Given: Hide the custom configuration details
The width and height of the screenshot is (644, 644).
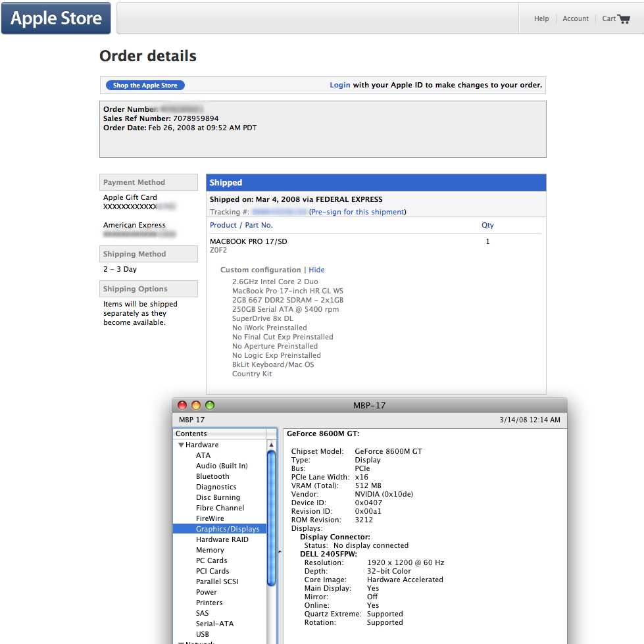Looking at the screenshot, I should click(316, 270).
